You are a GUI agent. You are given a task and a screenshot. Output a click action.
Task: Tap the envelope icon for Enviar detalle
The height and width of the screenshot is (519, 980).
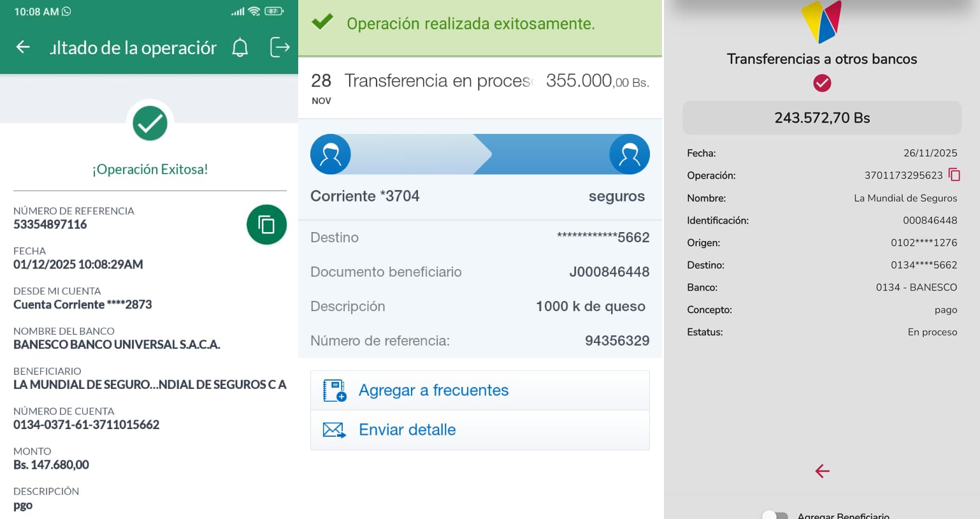(334, 430)
